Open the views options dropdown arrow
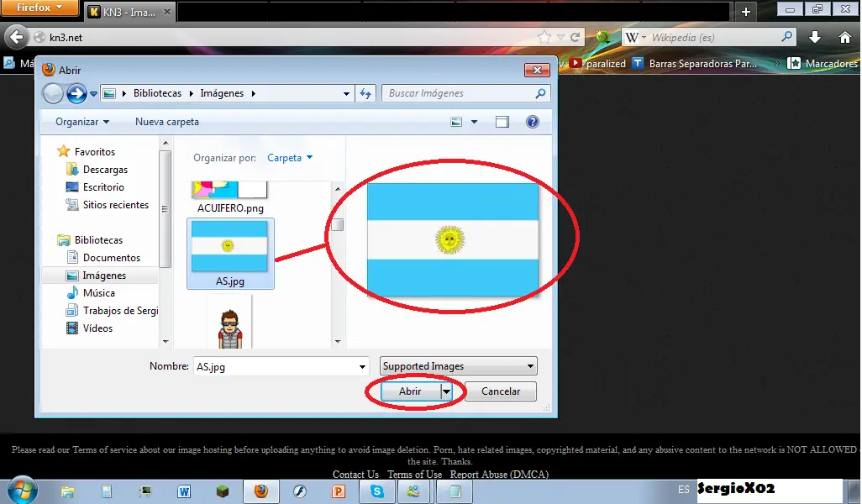 [x=474, y=122]
